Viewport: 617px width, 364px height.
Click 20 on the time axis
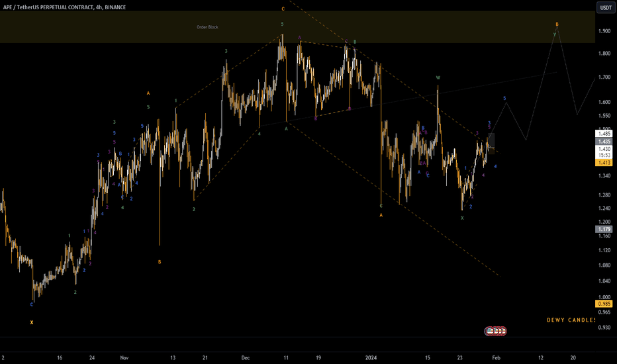(573, 357)
